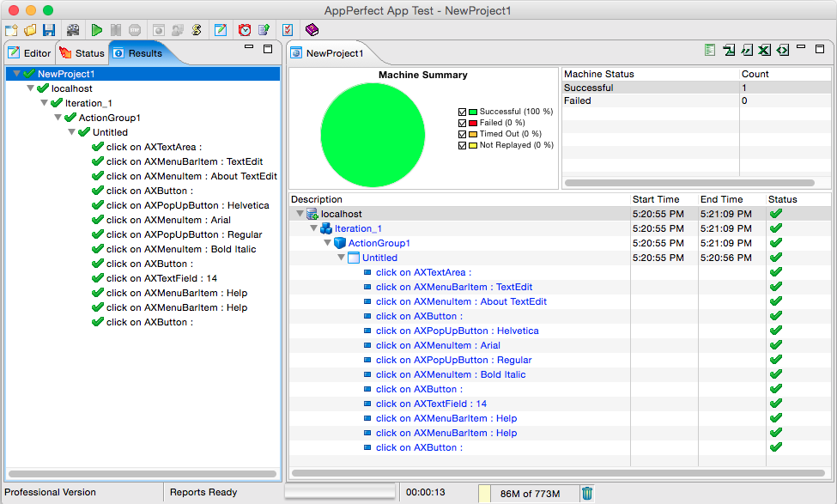Toggle Not Replayed checkbox in chart legend
Image resolution: width=837 pixels, height=504 pixels.
[462, 146]
